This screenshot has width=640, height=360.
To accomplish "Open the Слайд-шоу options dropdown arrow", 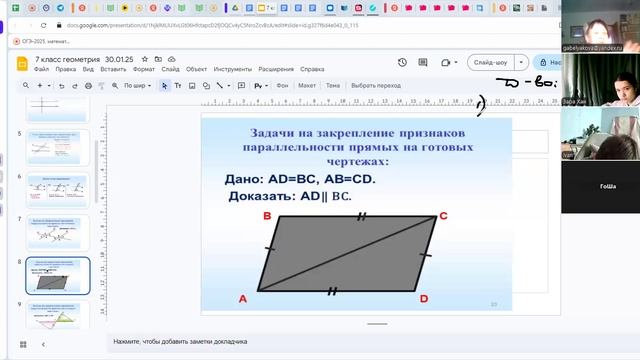I will (521, 62).
